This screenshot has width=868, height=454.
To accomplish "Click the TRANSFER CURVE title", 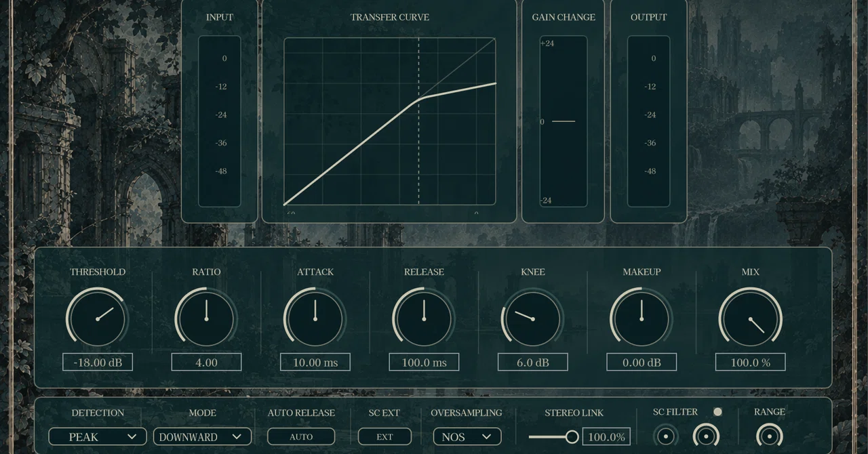I will (x=390, y=17).
